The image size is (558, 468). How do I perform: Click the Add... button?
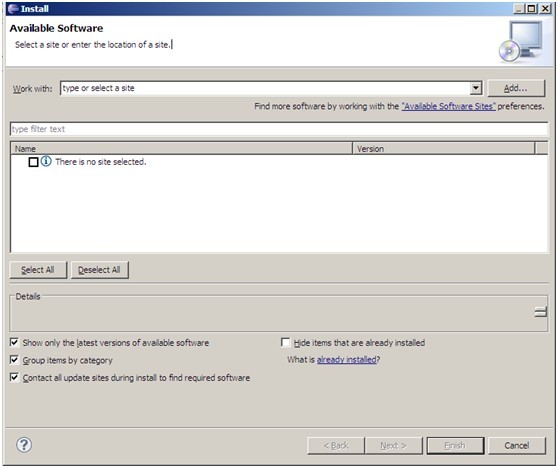click(x=516, y=88)
